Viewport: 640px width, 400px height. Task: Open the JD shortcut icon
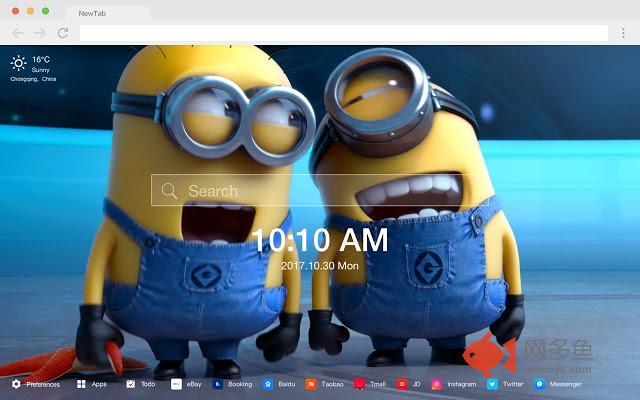pos(402,384)
